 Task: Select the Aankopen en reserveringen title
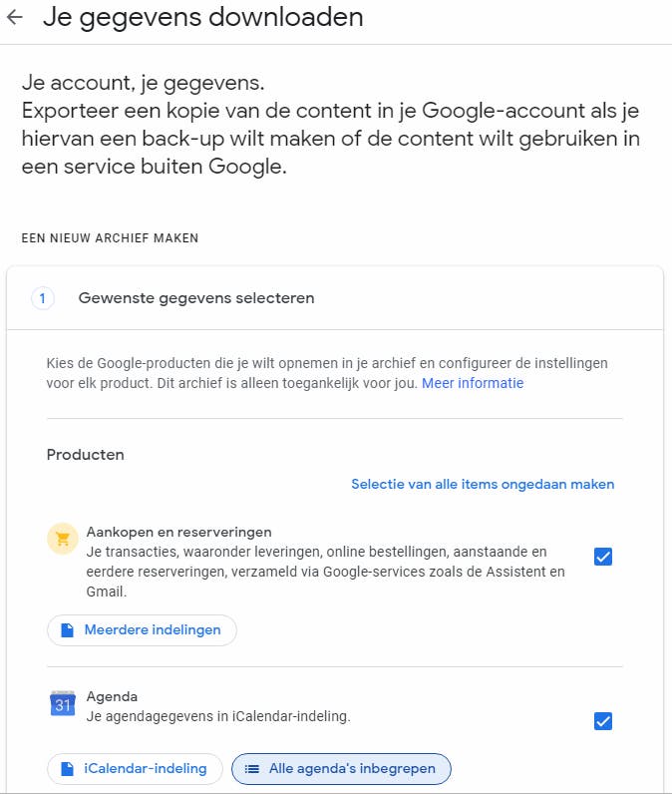click(x=178, y=532)
